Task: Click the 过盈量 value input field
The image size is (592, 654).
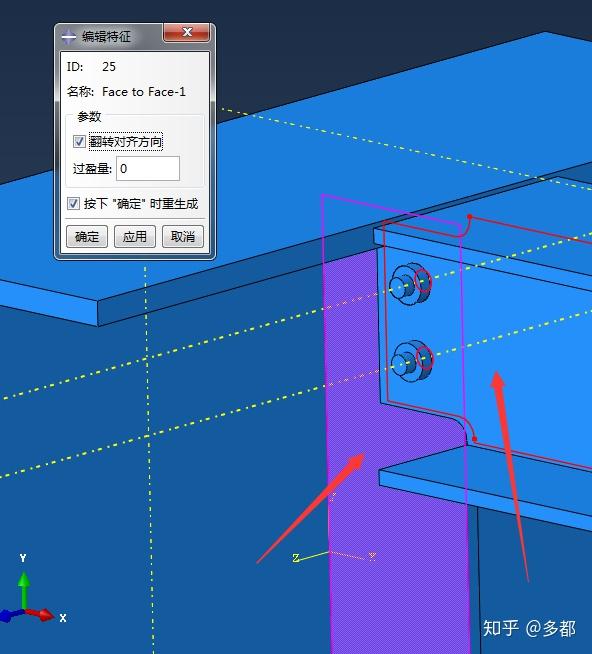Action: tap(148, 169)
